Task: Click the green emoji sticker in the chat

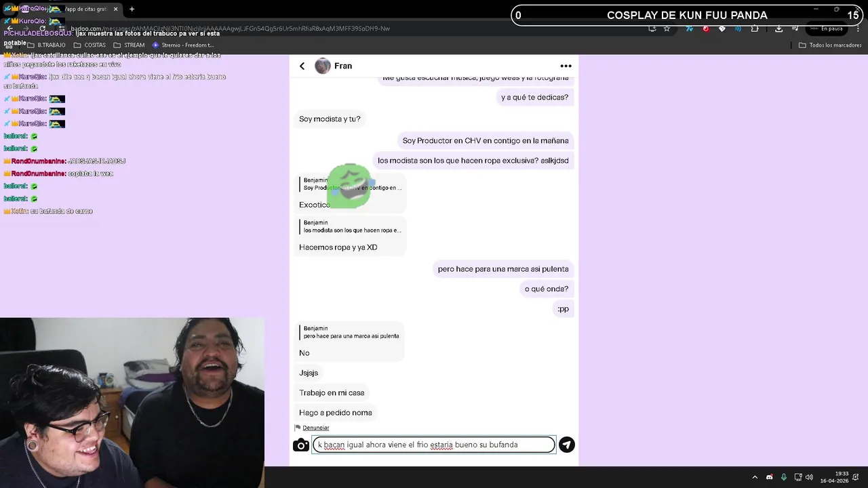Action: (349, 185)
